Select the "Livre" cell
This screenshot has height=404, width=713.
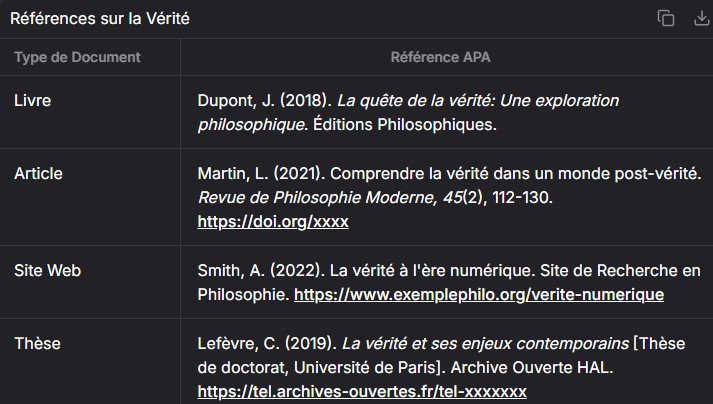[32, 101]
